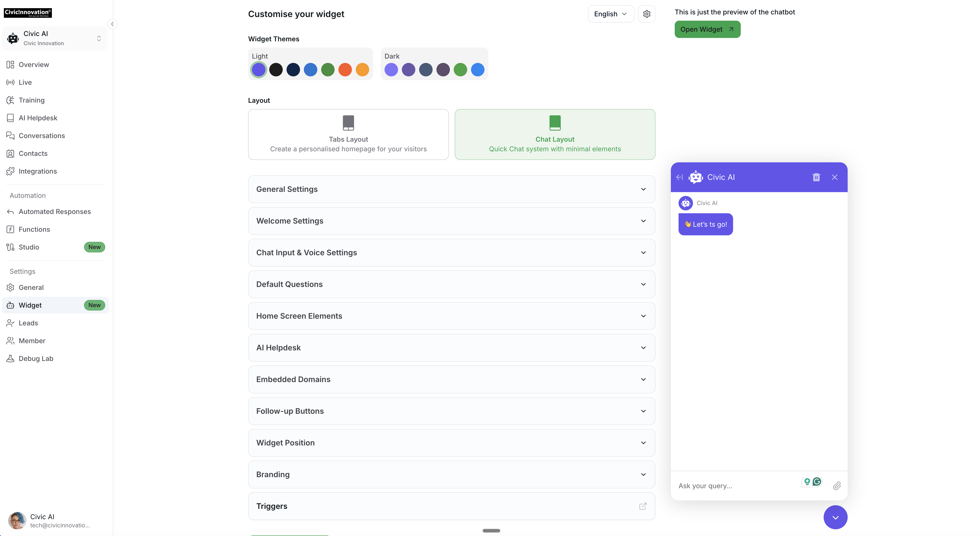980x536 pixels.
Task: Click the gear settings icon beside English
Action: pyautogui.click(x=646, y=14)
